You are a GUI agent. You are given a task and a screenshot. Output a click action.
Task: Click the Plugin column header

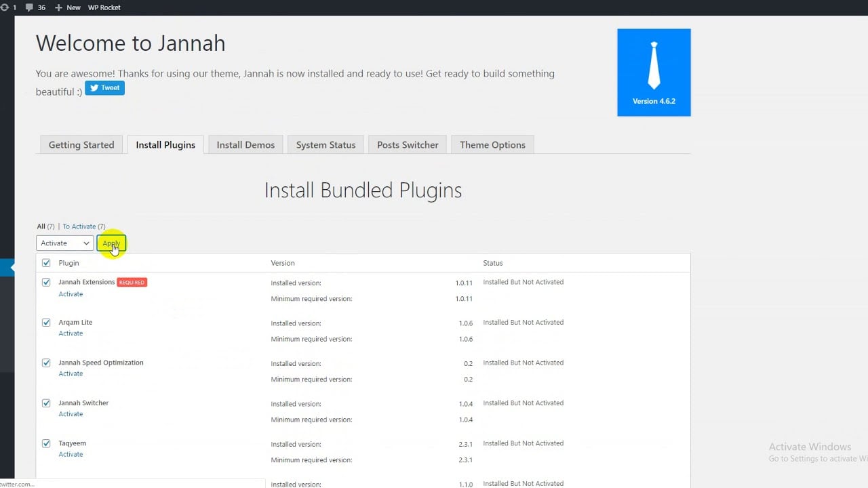pyautogui.click(x=68, y=263)
